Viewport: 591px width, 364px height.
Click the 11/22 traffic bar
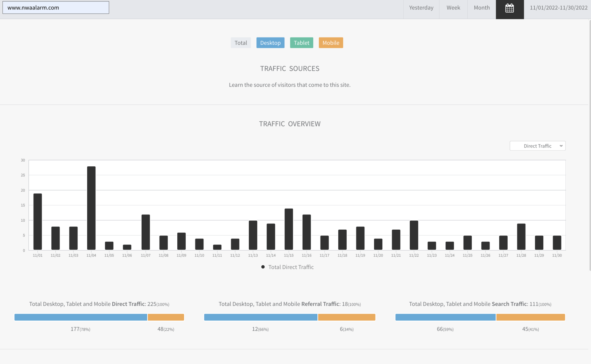pos(414,235)
